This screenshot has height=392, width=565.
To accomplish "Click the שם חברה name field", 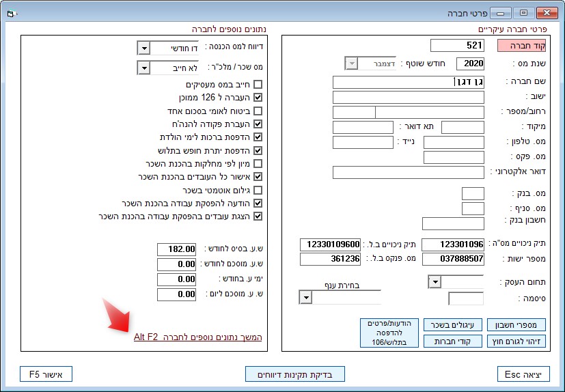I will point(409,82).
